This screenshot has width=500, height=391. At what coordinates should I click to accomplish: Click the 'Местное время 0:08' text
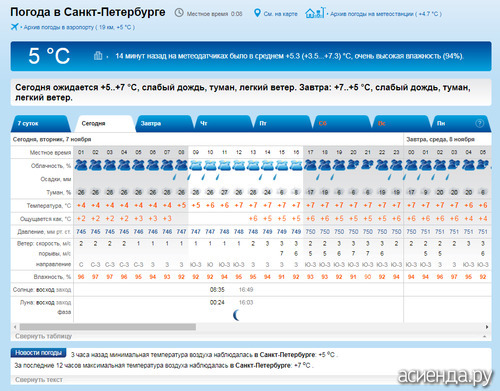(214, 14)
